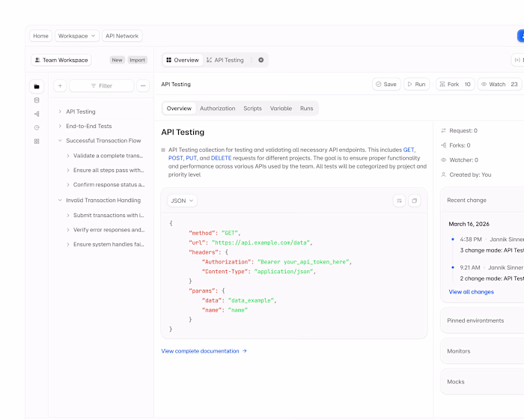This screenshot has height=420, width=524.
Task: Click the blue profile button at top right
Action: pyautogui.click(x=521, y=36)
